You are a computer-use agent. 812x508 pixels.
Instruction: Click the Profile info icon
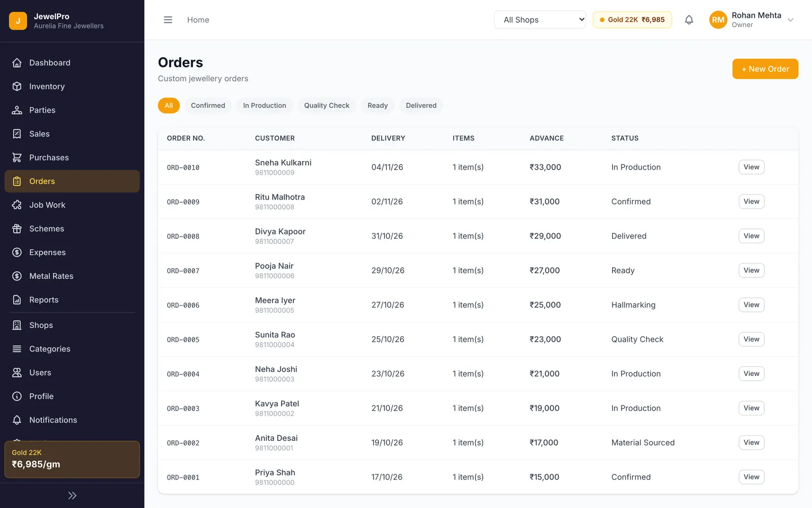tap(17, 396)
